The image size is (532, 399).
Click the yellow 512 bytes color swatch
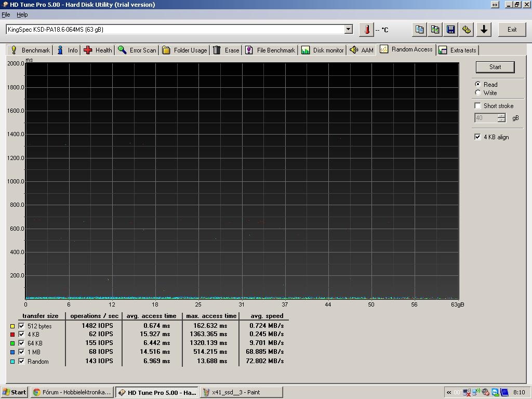click(12, 326)
